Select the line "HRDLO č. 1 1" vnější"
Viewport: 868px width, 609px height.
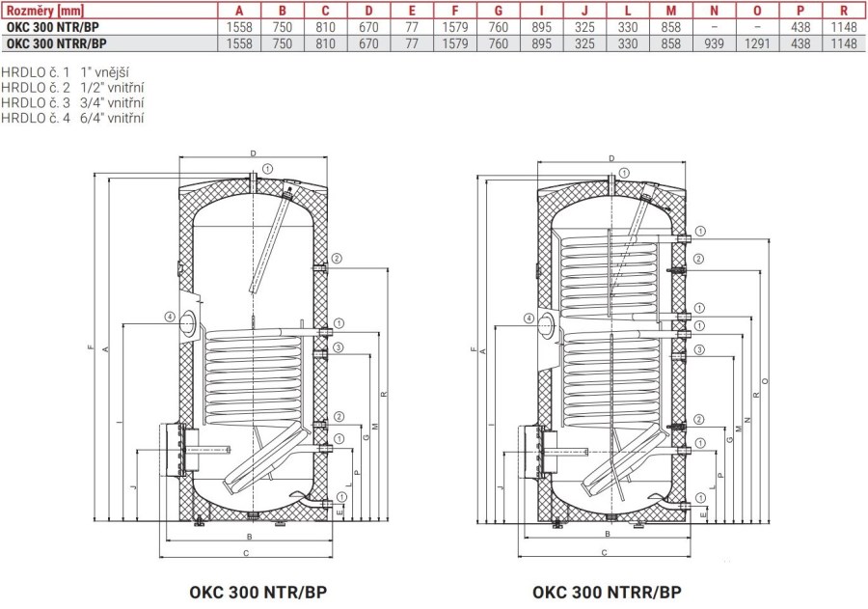coord(66,72)
